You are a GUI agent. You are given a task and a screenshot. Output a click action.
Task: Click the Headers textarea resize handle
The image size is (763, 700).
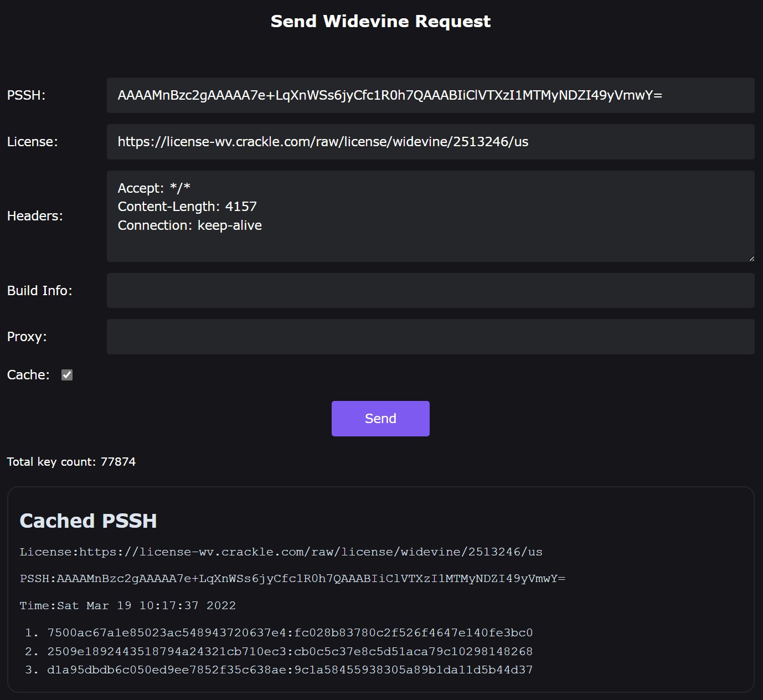(x=751, y=258)
